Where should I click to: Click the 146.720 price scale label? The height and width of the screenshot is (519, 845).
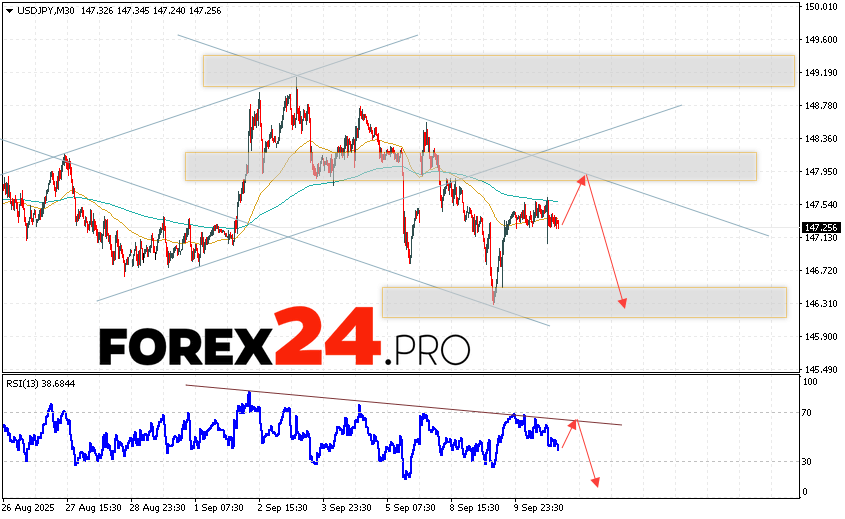[821, 271]
